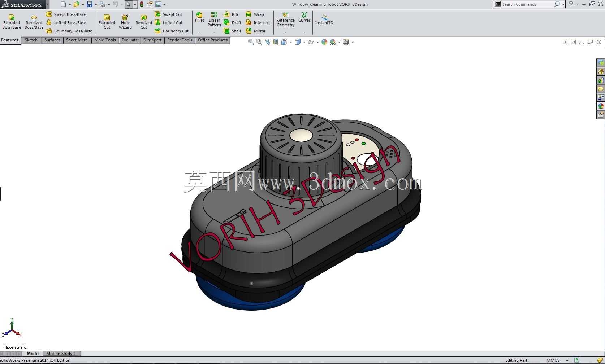The image size is (605, 364).
Task: Open the Evaluate tab
Action: pyautogui.click(x=130, y=40)
